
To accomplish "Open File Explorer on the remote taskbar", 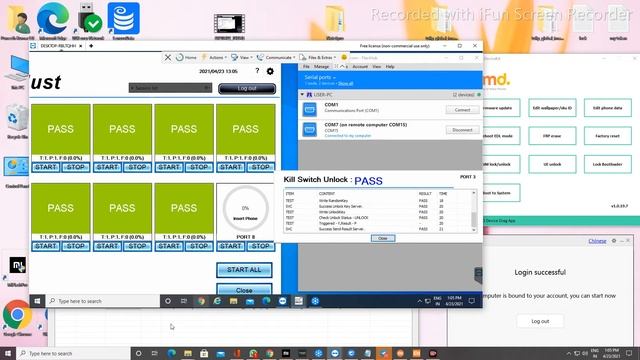I will tap(233, 301).
